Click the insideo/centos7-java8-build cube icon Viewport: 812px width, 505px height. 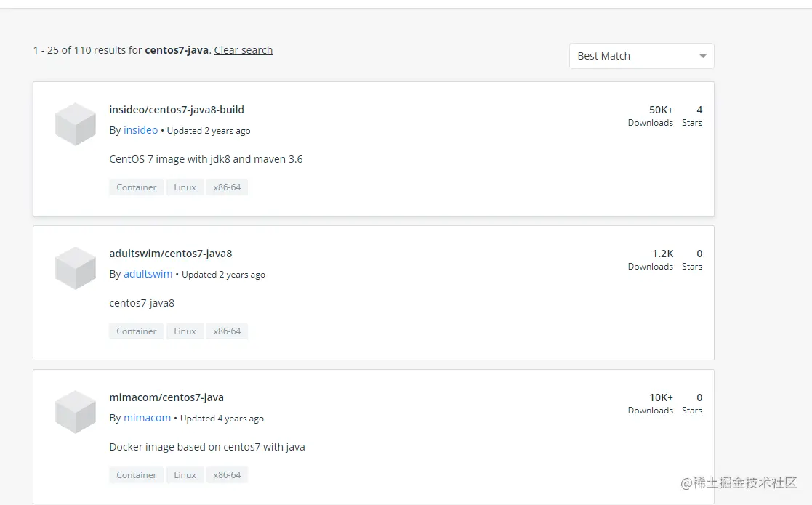76,124
